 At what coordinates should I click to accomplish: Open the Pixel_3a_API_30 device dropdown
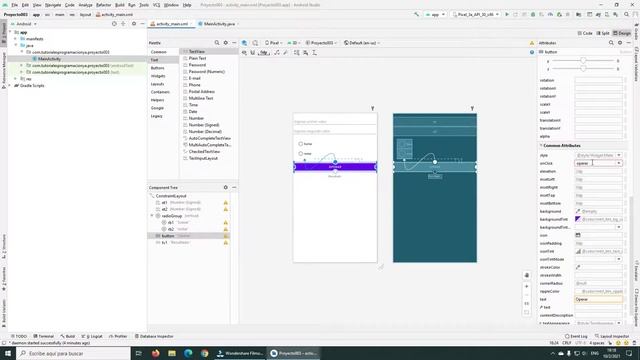476,14
